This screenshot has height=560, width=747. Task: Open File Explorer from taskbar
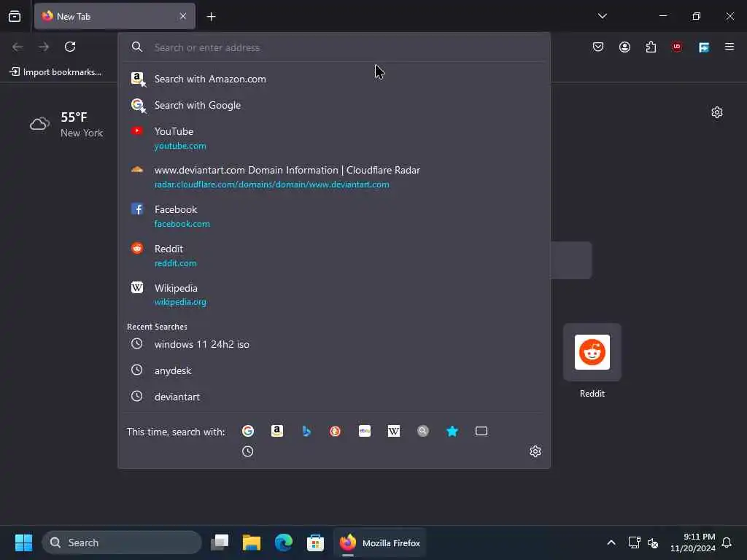(x=252, y=542)
